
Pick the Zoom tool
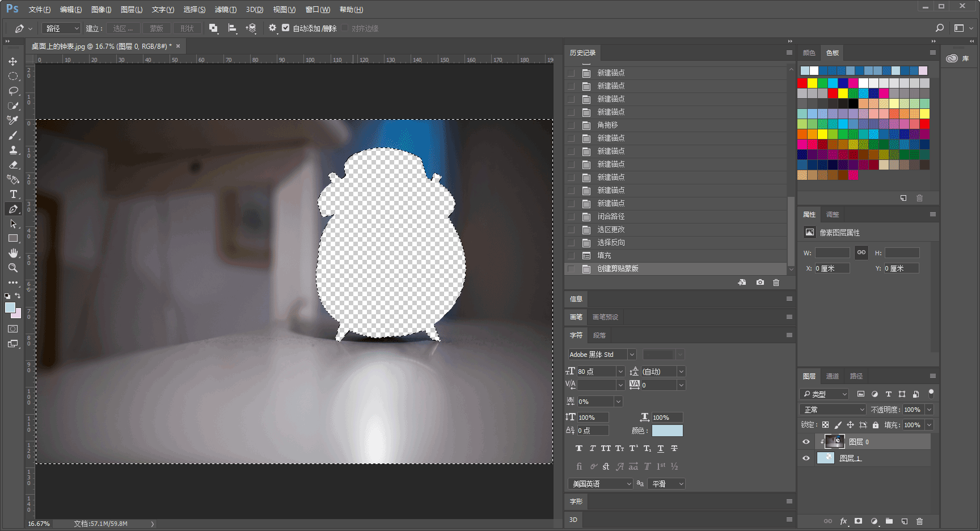(13, 268)
